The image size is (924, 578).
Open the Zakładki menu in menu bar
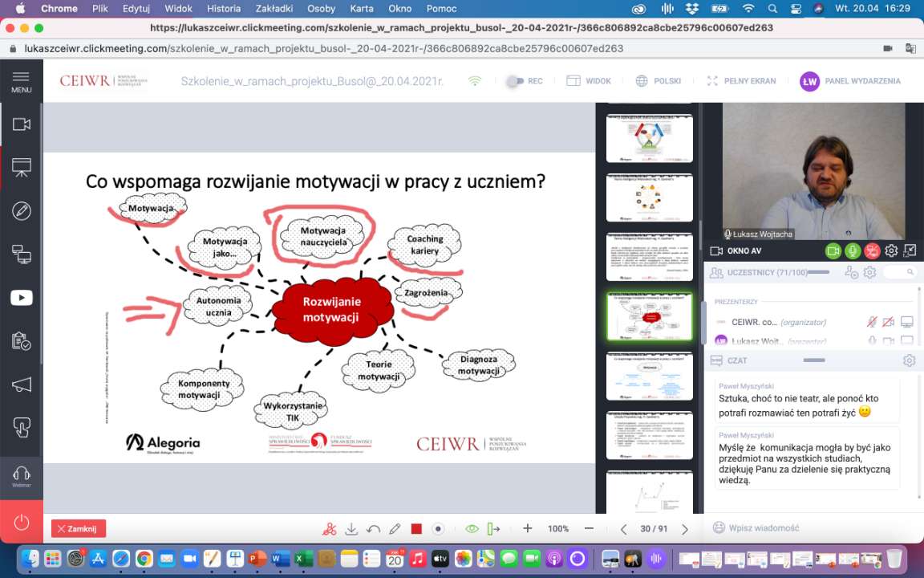click(273, 9)
